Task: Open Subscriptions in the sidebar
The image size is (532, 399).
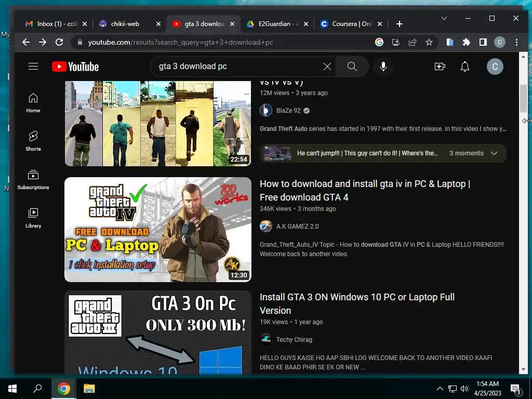Action: click(33, 179)
